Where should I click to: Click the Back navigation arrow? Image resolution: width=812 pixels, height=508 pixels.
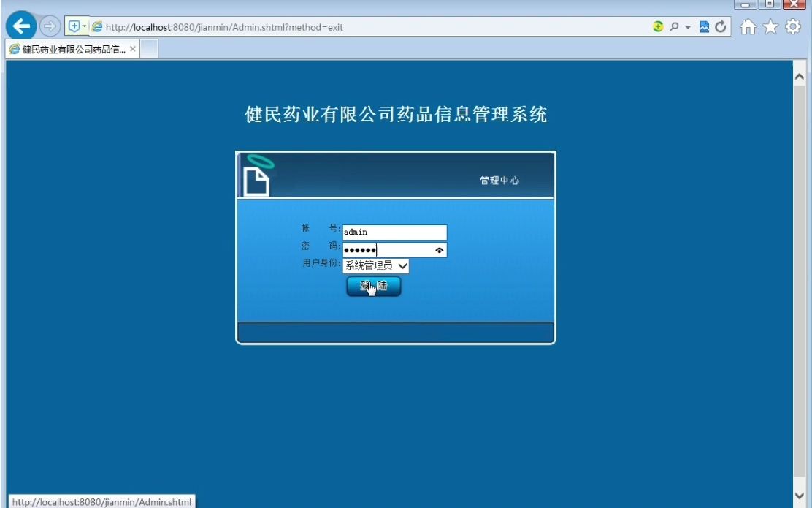pyautogui.click(x=21, y=26)
